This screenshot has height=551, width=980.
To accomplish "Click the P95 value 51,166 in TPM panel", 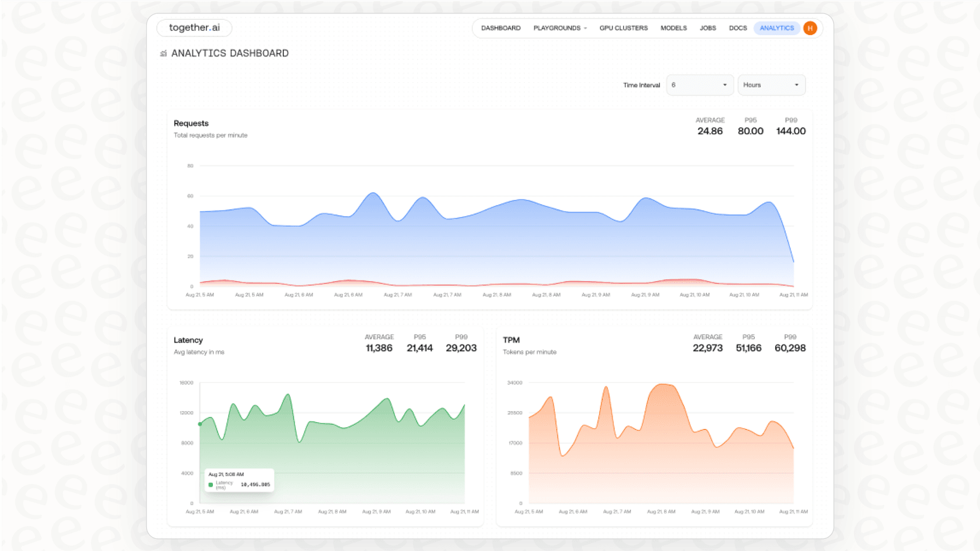I will point(748,348).
